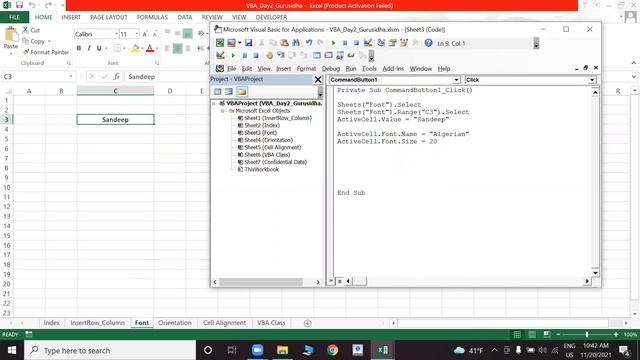This screenshot has width=640, height=360.
Task: Toggle Bold in Excel ribbon
Action: pyautogui.click(x=79, y=48)
